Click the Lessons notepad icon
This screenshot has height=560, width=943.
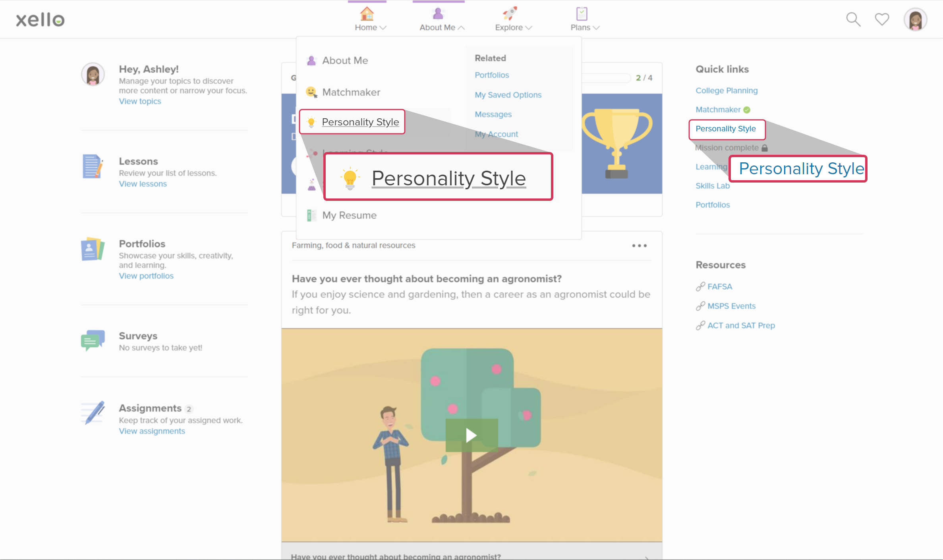pyautogui.click(x=93, y=166)
